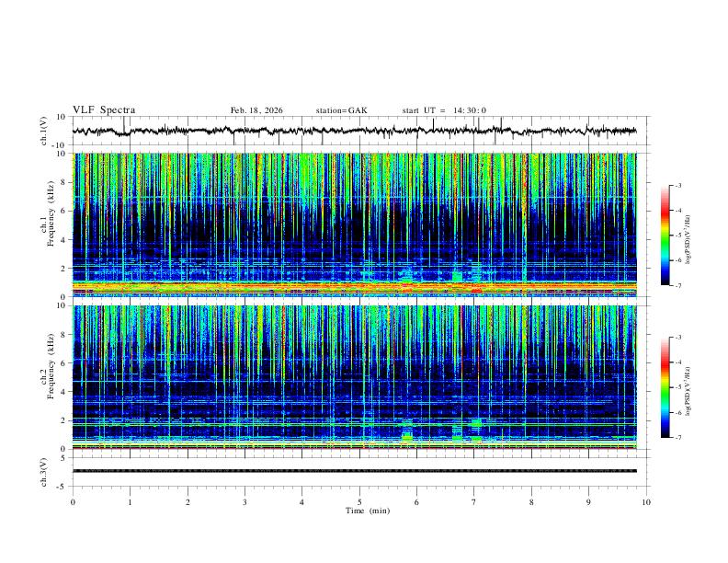Click the ch.1 "Frequency (kHz)" axis label
The width and height of the screenshot is (728, 563).
[51, 213]
